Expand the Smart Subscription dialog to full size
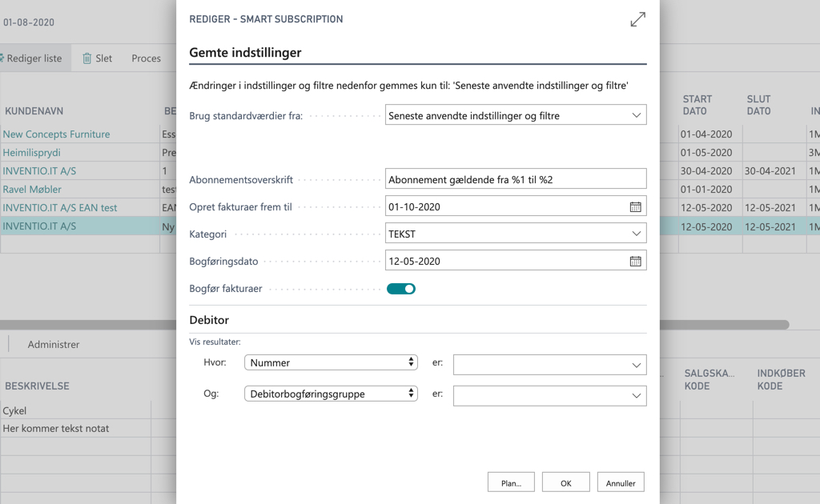Image resolution: width=820 pixels, height=504 pixels. click(x=637, y=19)
